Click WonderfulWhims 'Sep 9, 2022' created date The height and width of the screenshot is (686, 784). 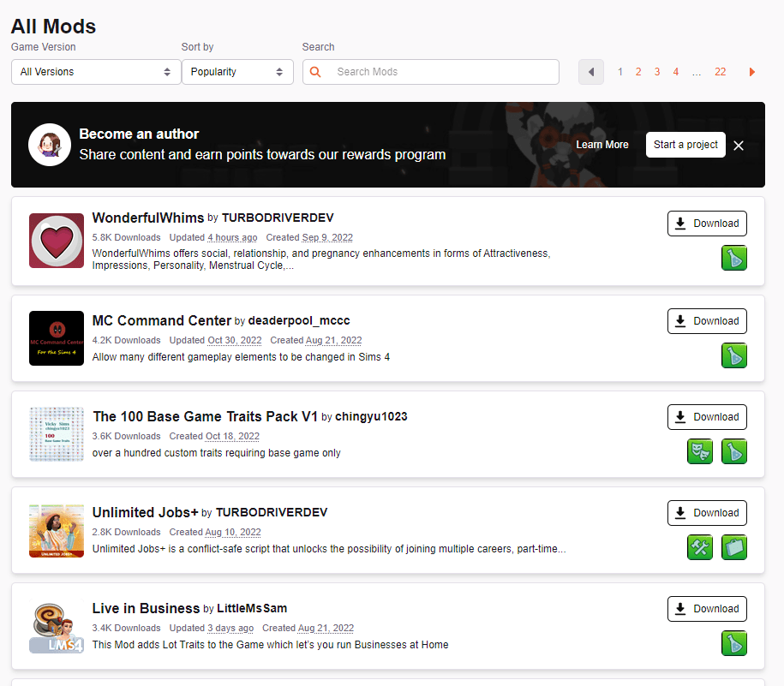click(x=327, y=237)
